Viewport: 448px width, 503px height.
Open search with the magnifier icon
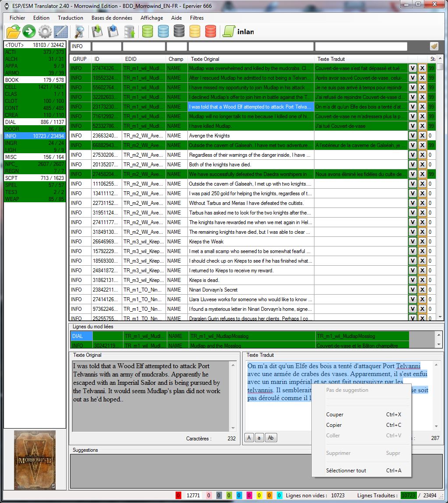[x=79, y=32]
